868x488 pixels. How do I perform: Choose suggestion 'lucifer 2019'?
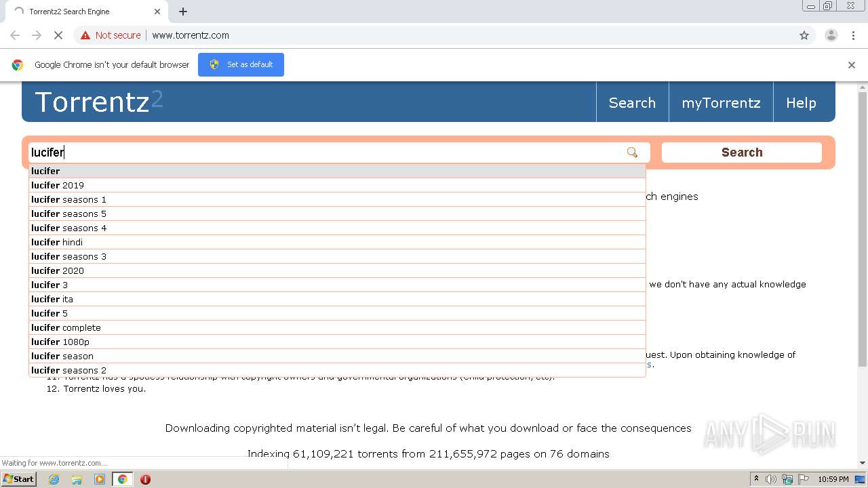[337, 185]
